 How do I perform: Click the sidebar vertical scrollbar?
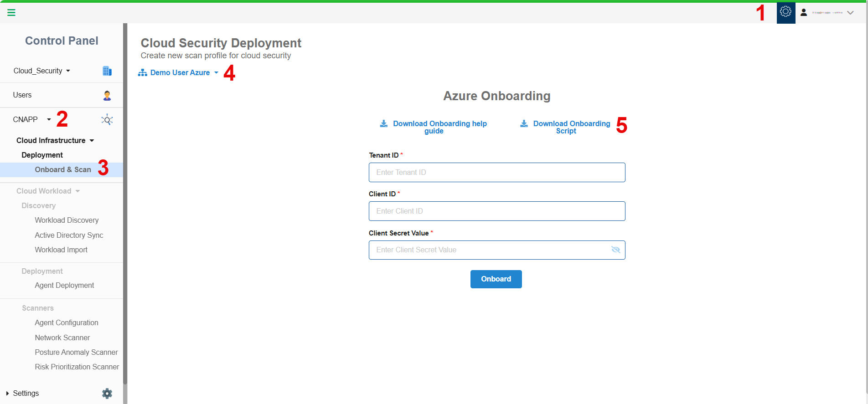125,205
